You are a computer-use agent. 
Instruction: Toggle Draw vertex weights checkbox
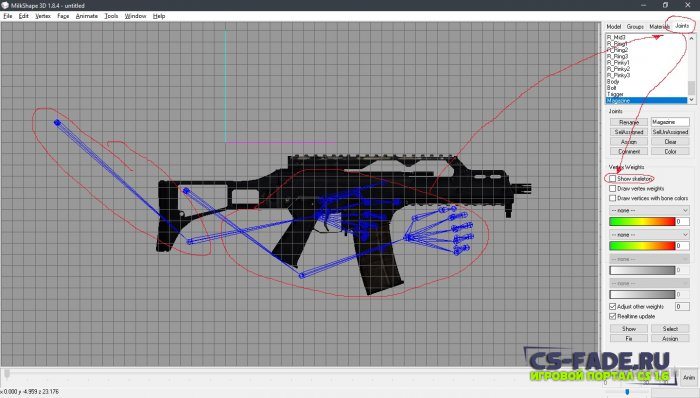pos(612,188)
